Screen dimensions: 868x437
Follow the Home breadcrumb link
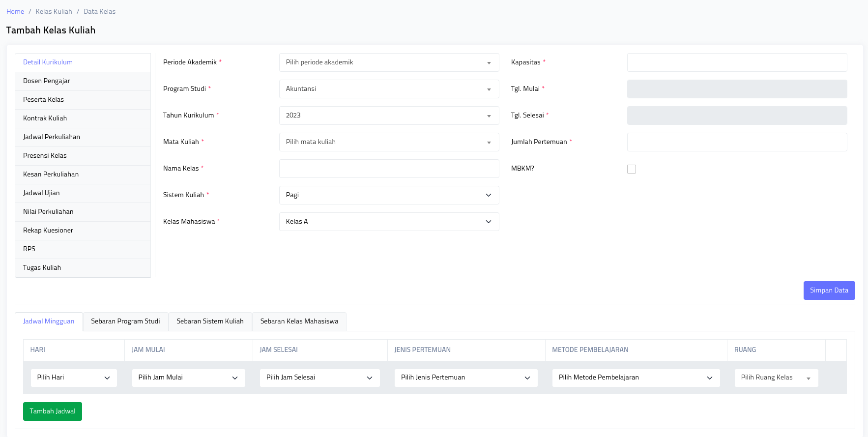pos(15,12)
